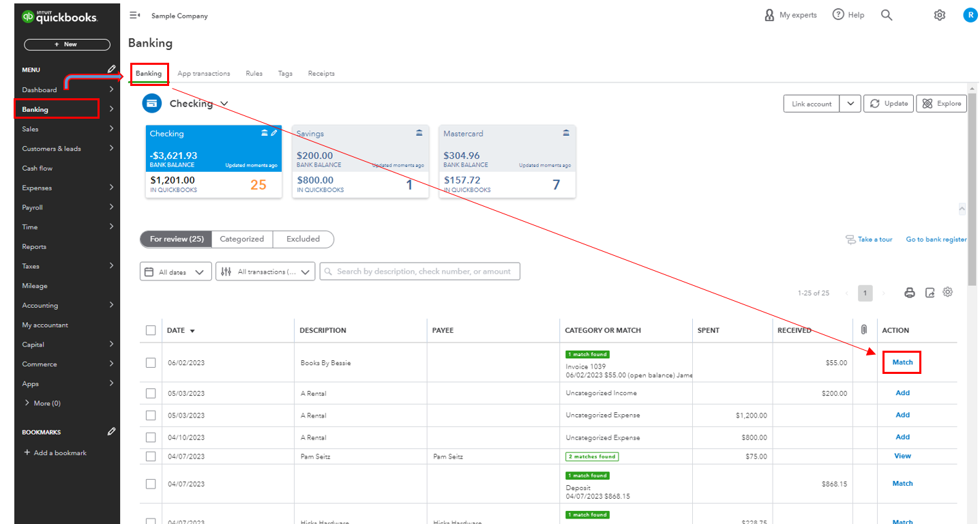Edit BOOKMARKS with the pencil icon
Viewport: 980px width, 524px height.
(x=112, y=431)
